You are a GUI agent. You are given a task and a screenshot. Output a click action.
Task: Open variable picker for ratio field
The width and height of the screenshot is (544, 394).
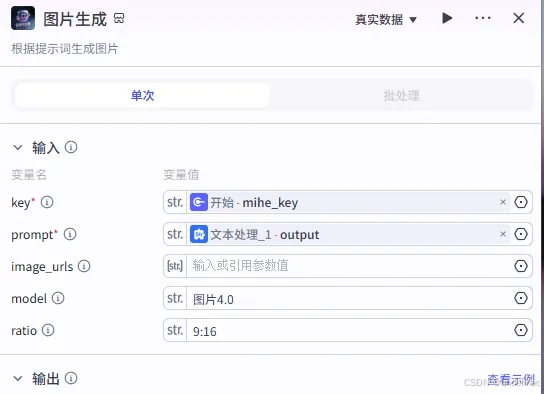click(x=521, y=330)
